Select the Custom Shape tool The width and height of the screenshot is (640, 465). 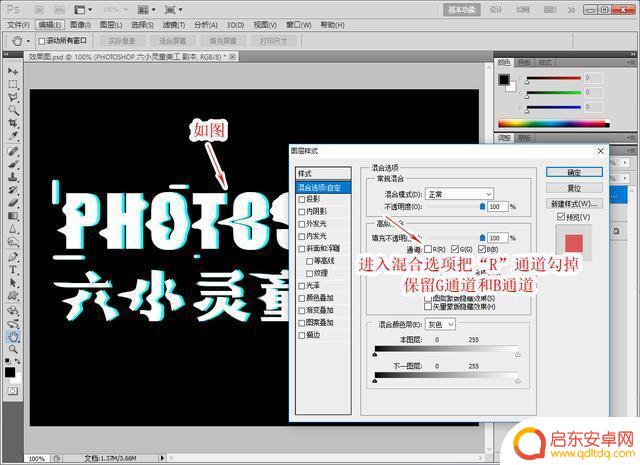point(13,296)
